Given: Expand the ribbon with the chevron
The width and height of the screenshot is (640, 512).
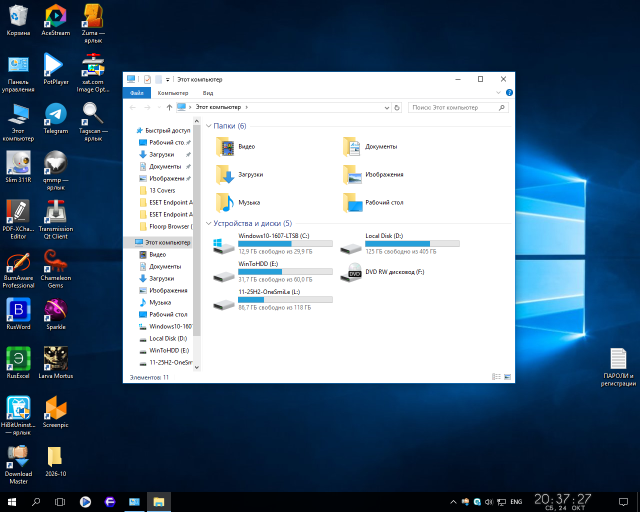Looking at the screenshot, I should point(498,93).
